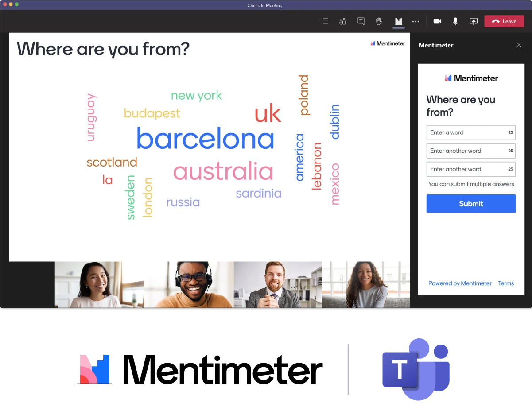
Task: Click the vertical word 'poland'
Action: pos(303,95)
